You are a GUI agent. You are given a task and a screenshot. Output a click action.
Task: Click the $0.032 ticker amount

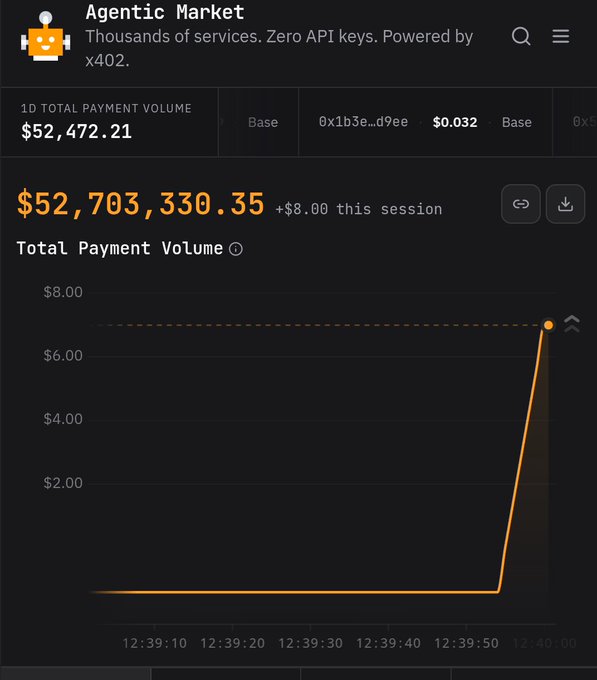(x=455, y=122)
